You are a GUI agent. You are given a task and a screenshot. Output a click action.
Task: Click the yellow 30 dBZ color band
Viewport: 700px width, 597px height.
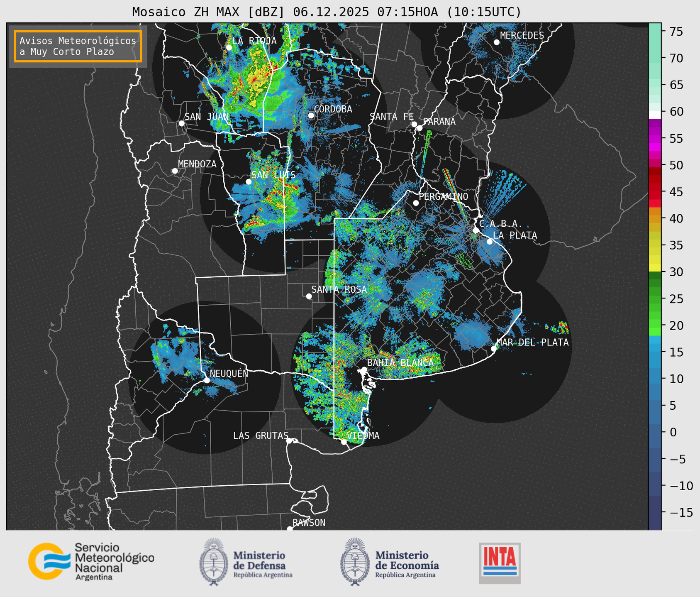(654, 268)
